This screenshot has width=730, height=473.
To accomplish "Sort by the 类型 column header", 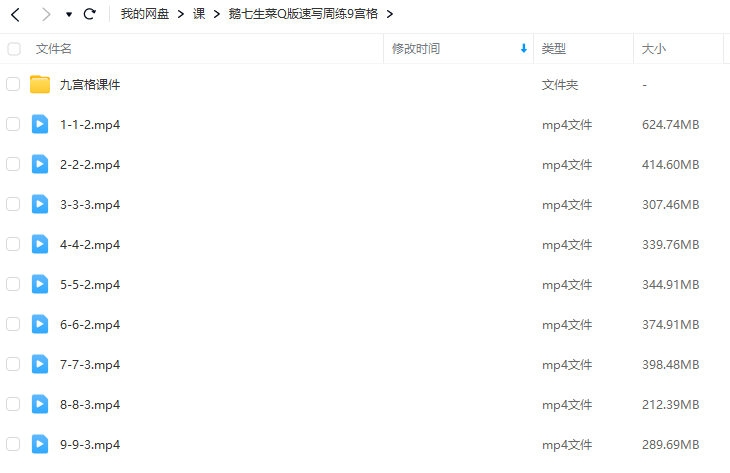I will click(x=554, y=48).
